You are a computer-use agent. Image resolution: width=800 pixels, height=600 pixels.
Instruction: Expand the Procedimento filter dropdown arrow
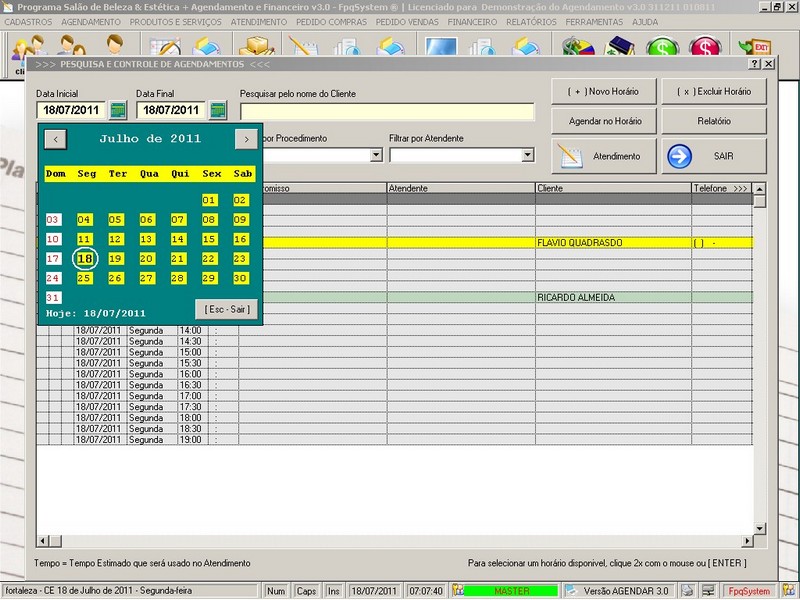(x=376, y=155)
